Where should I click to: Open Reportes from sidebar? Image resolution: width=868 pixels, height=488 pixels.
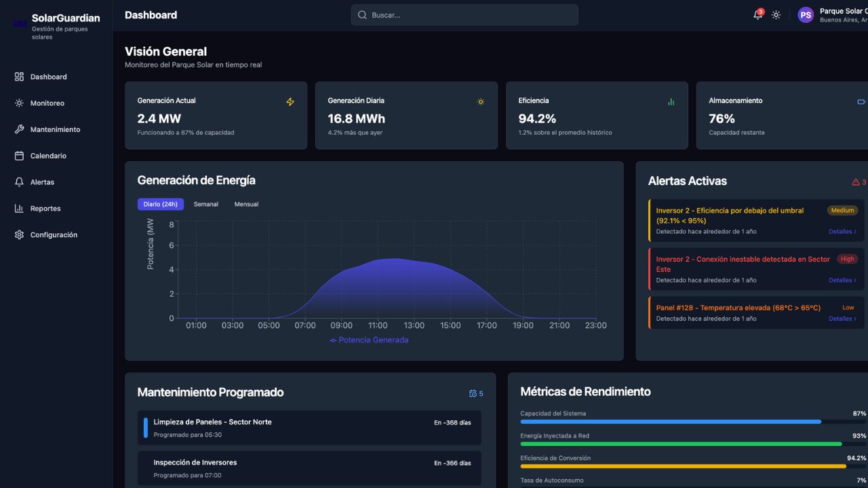(56, 209)
